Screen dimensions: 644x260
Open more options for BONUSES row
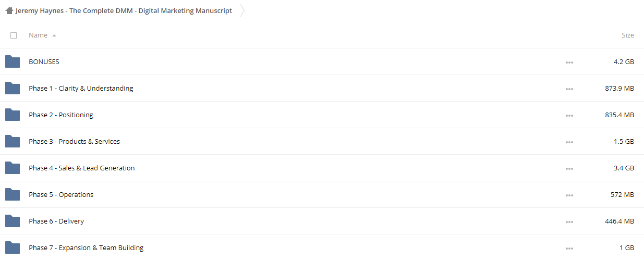click(569, 62)
